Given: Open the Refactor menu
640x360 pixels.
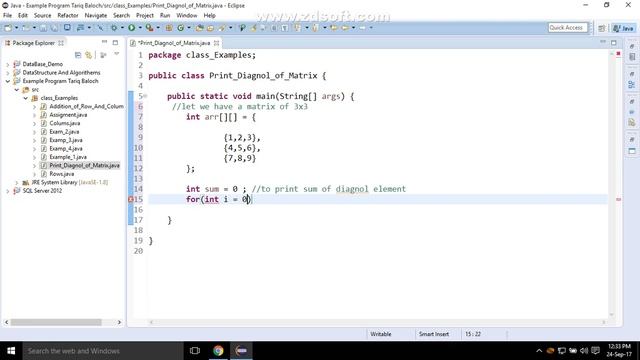Looking at the screenshot, I should [x=68, y=16].
